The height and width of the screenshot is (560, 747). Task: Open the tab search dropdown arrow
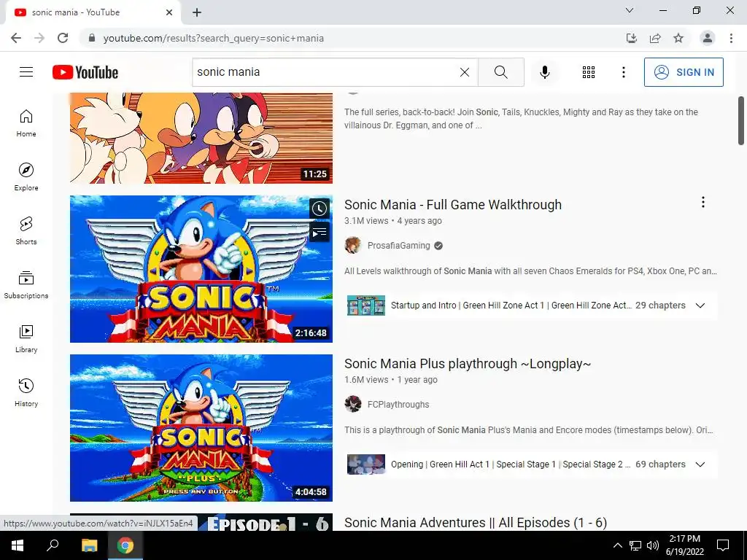click(630, 10)
